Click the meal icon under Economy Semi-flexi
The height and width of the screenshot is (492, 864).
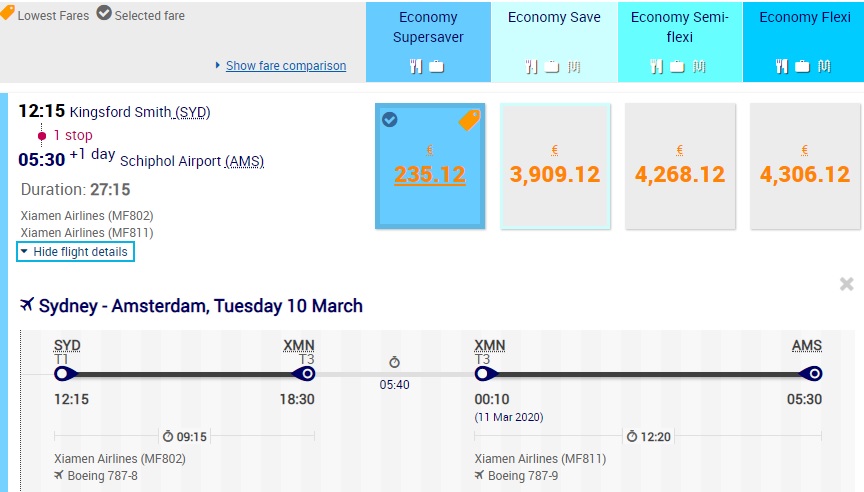pos(656,67)
